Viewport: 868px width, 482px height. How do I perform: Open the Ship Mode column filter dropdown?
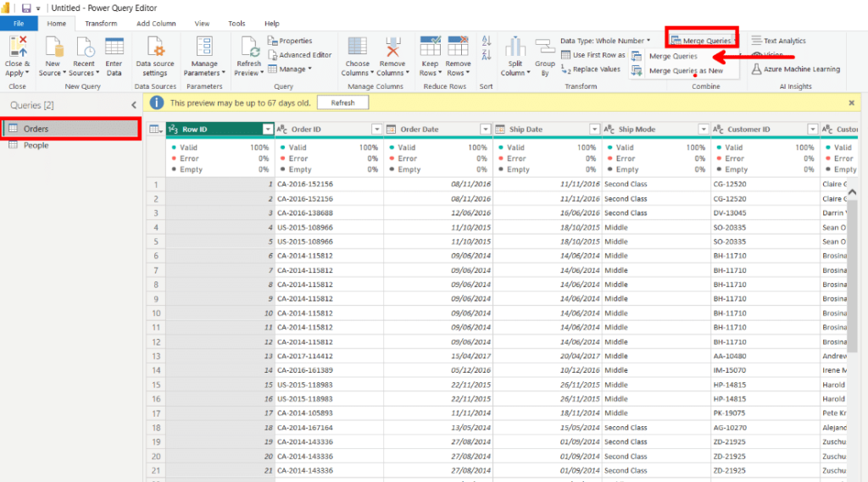click(703, 130)
